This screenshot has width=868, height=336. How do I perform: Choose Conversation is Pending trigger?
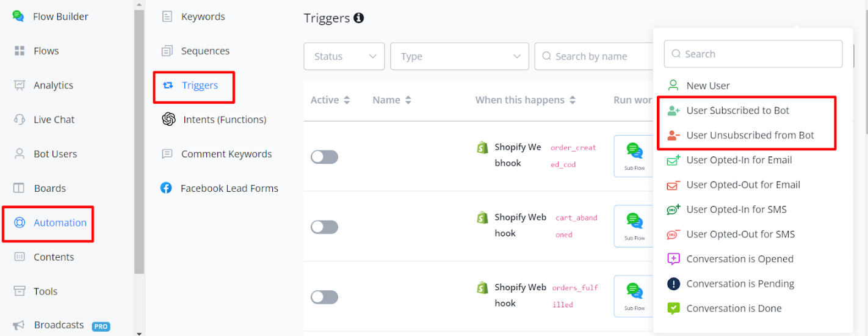coord(740,283)
